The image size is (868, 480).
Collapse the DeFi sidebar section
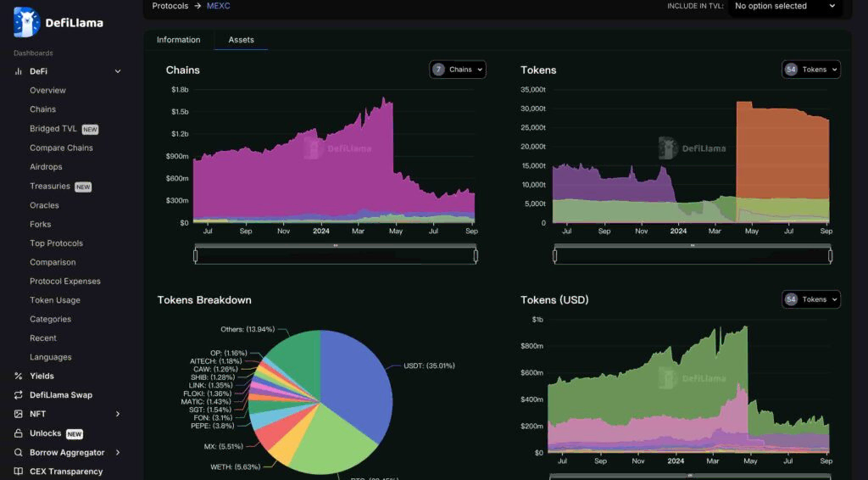point(118,71)
